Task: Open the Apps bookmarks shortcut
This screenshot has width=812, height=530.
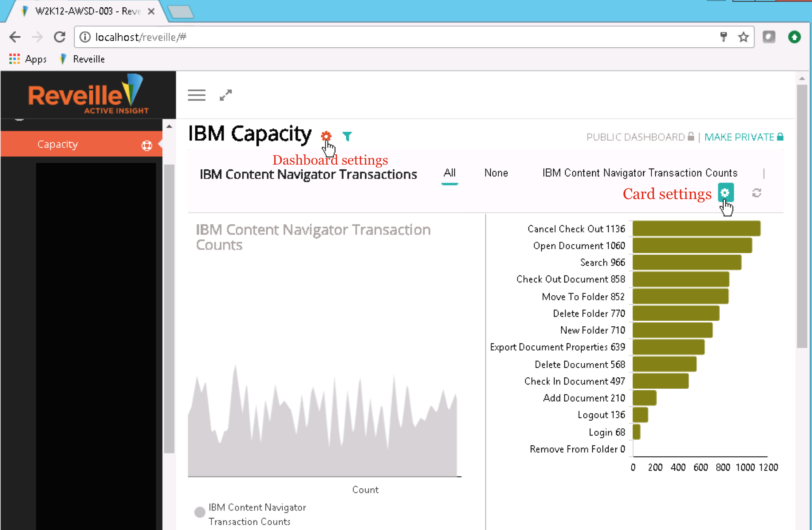Action: pyautogui.click(x=28, y=59)
